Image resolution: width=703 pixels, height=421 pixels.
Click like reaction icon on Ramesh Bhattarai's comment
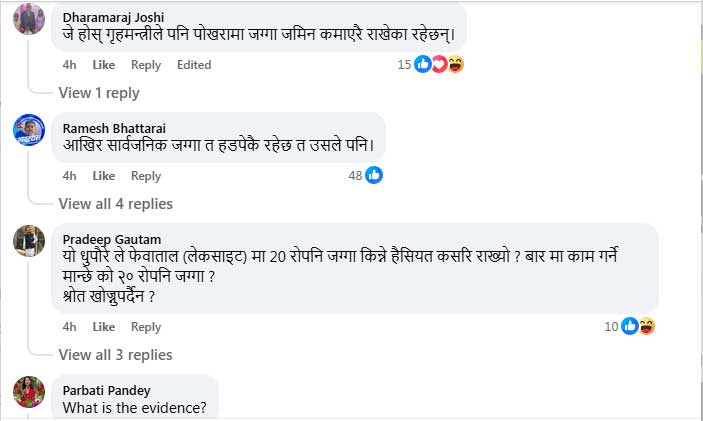coord(374,175)
